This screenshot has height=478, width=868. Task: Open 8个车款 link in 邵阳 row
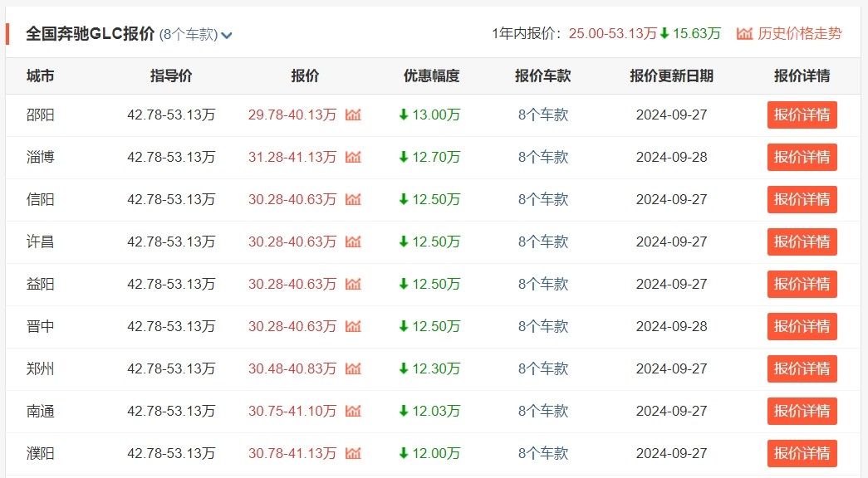click(x=543, y=115)
